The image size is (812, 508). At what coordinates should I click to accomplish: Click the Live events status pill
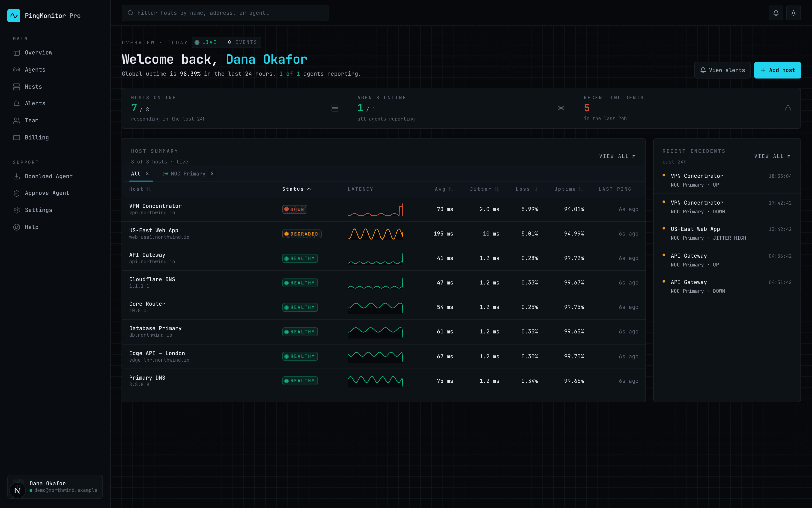[226, 42]
